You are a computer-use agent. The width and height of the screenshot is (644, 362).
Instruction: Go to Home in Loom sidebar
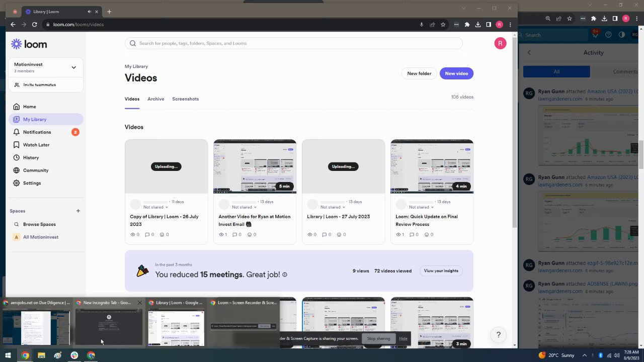click(29, 107)
